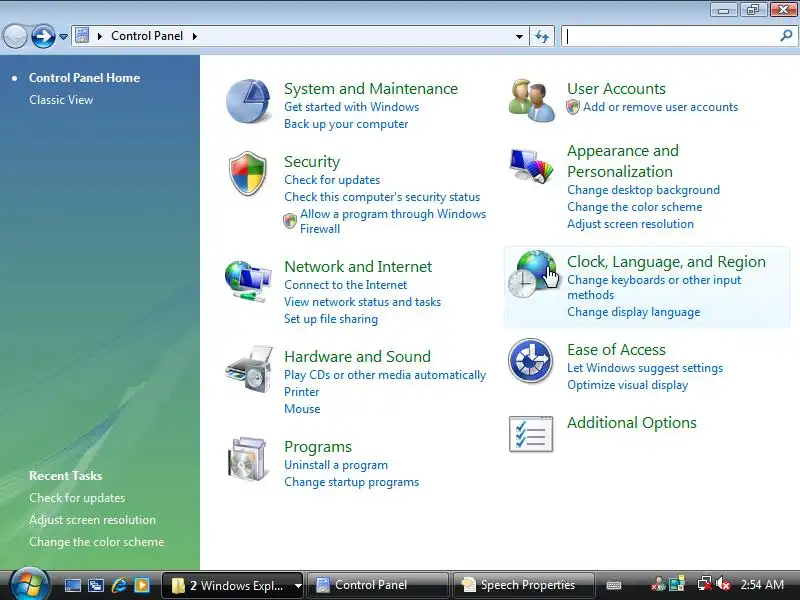Click Add or remove user accounts
The height and width of the screenshot is (600, 800).
pyautogui.click(x=660, y=107)
